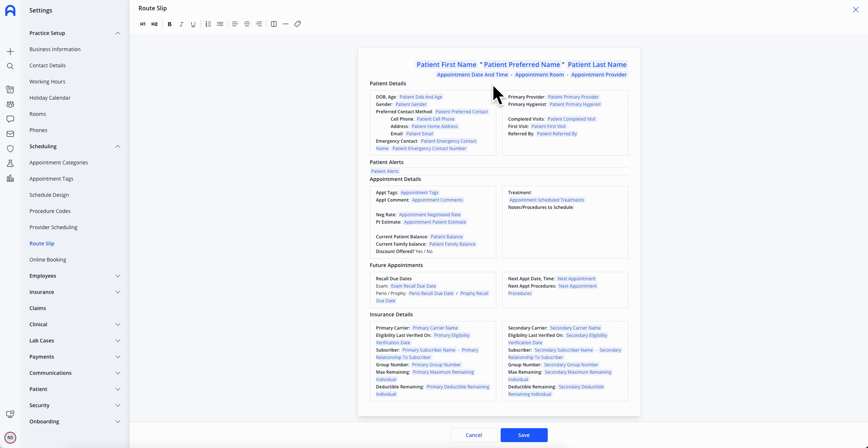The image size is (868, 448).
Task: Open the merge tag inserter
Action: 297,24
